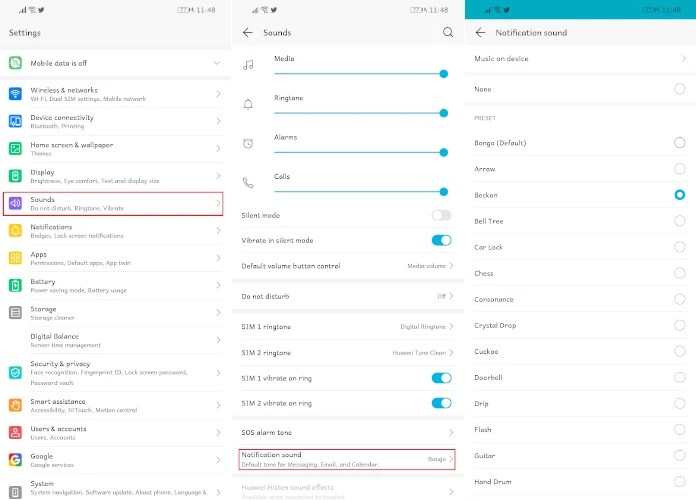This screenshot has height=500, width=696.
Task: Open Huawei Histen sound effects chevron
Action: click(451, 491)
